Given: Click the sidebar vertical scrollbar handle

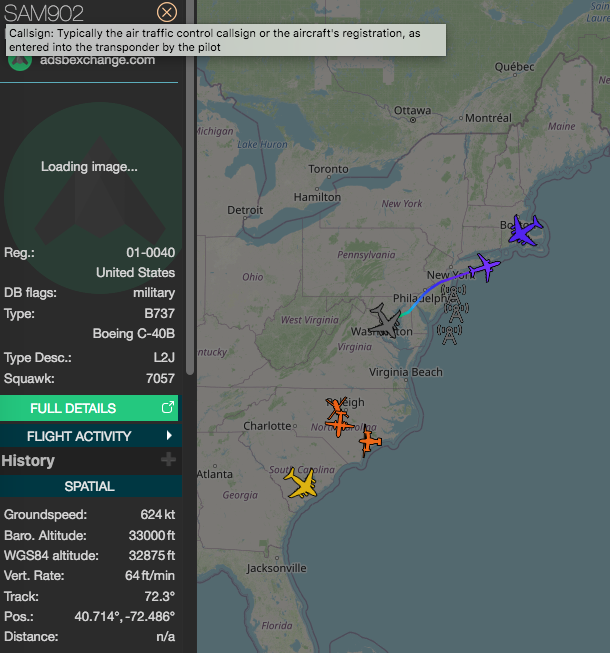Looking at the screenshot, I should [x=190, y=187].
